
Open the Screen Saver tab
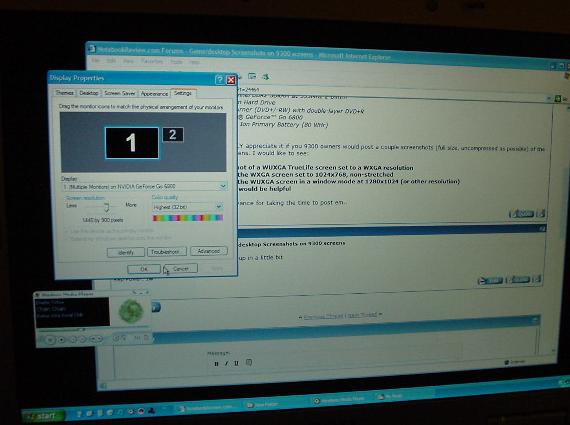click(120, 93)
